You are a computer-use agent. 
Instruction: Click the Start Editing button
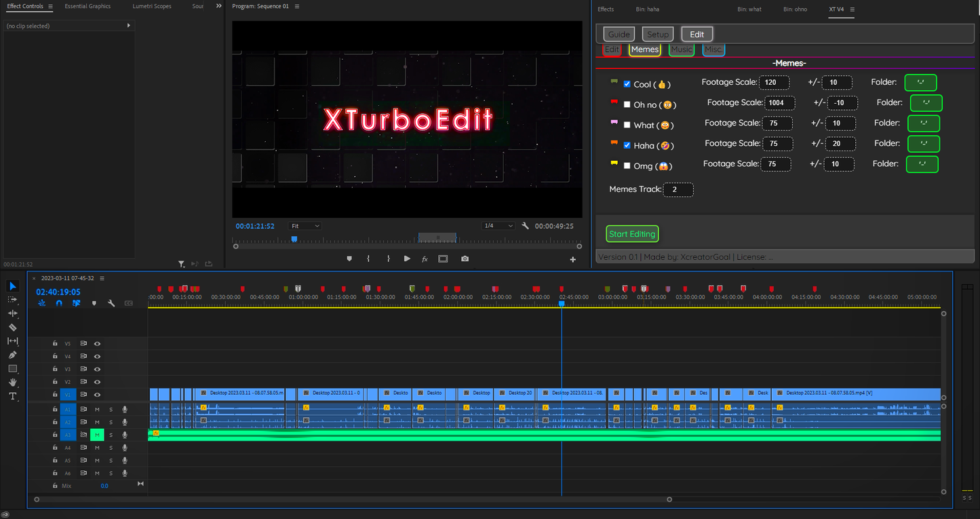click(631, 233)
